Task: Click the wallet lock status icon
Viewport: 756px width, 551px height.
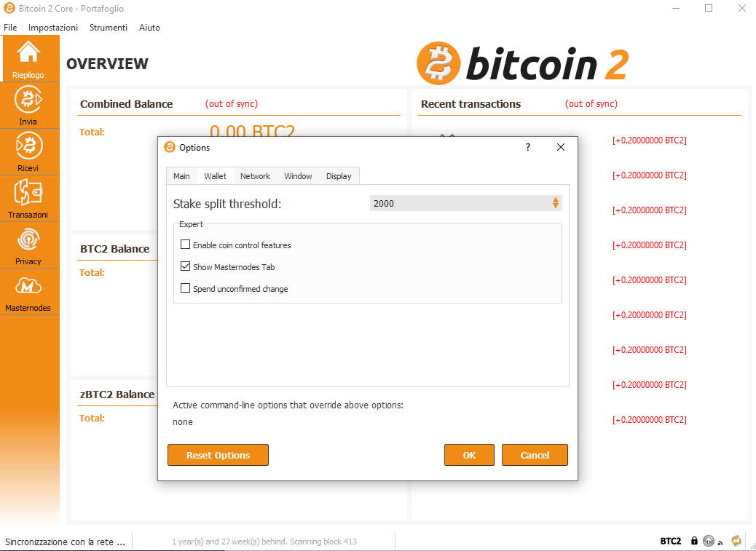Action: (x=694, y=541)
